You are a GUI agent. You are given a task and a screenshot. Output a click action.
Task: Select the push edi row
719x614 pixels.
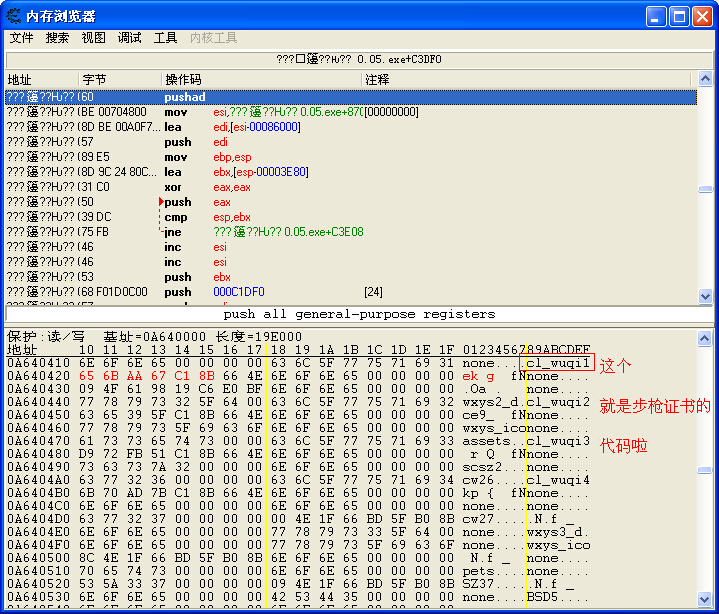coord(351,142)
